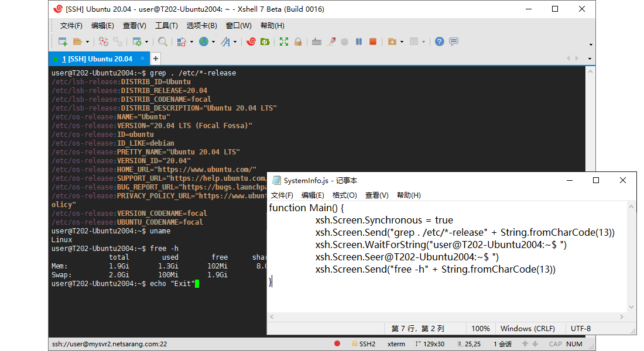This screenshot has height=351, width=644.
Task: Click the red recording indicator in status bar
Action: 337,343
